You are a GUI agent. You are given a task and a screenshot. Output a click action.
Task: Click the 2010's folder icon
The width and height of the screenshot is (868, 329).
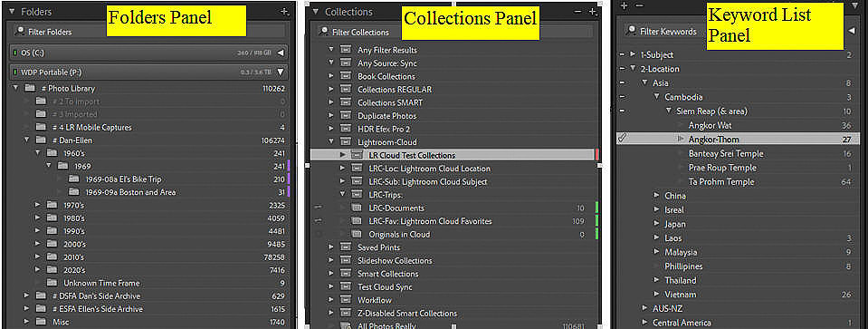tap(52, 257)
